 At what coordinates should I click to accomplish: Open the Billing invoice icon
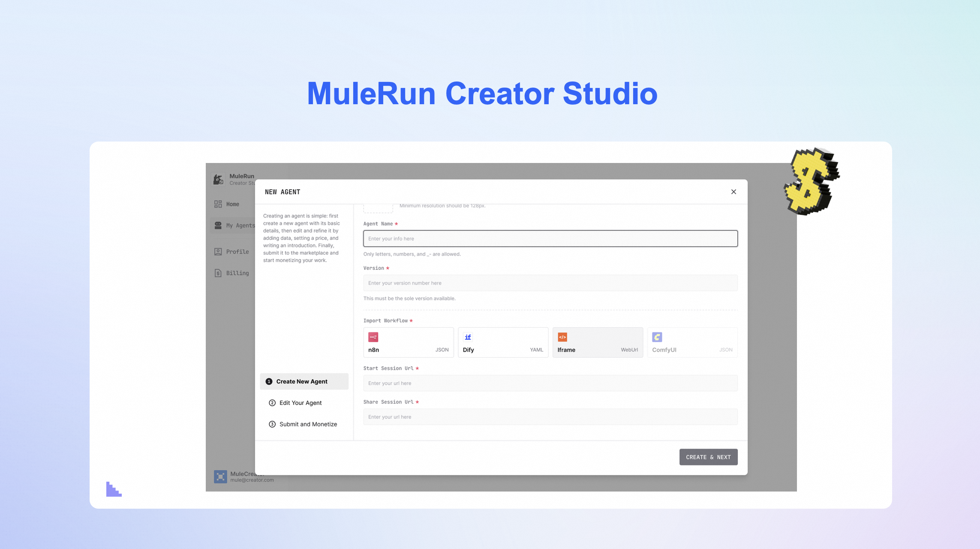218,273
